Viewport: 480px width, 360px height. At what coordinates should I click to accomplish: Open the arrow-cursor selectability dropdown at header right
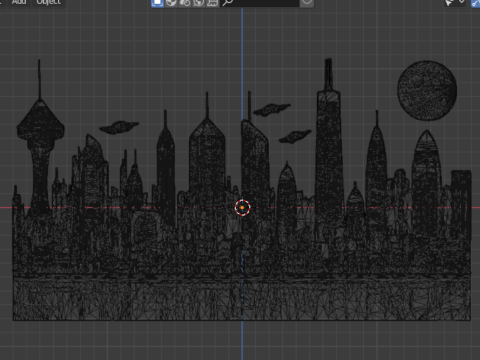pyautogui.click(x=455, y=3)
